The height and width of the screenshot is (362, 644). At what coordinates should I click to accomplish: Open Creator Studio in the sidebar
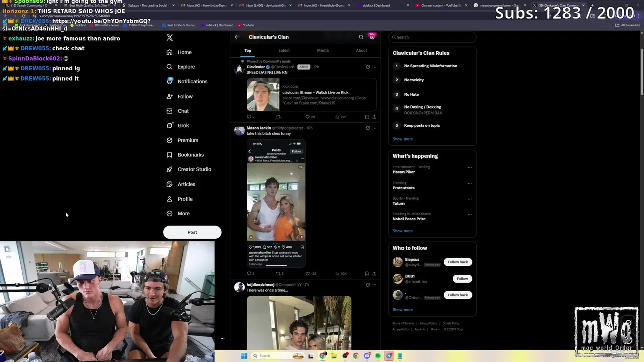click(x=189, y=169)
